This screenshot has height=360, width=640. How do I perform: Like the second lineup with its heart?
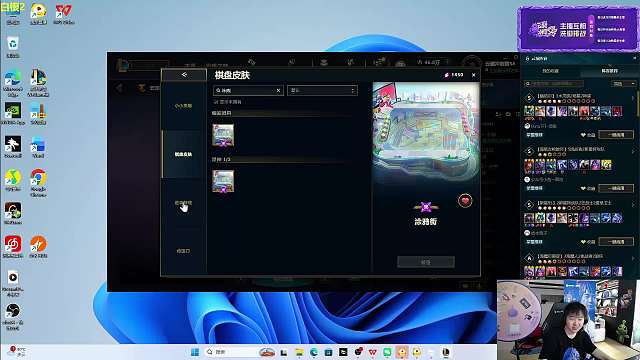pyautogui.click(x=583, y=189)
